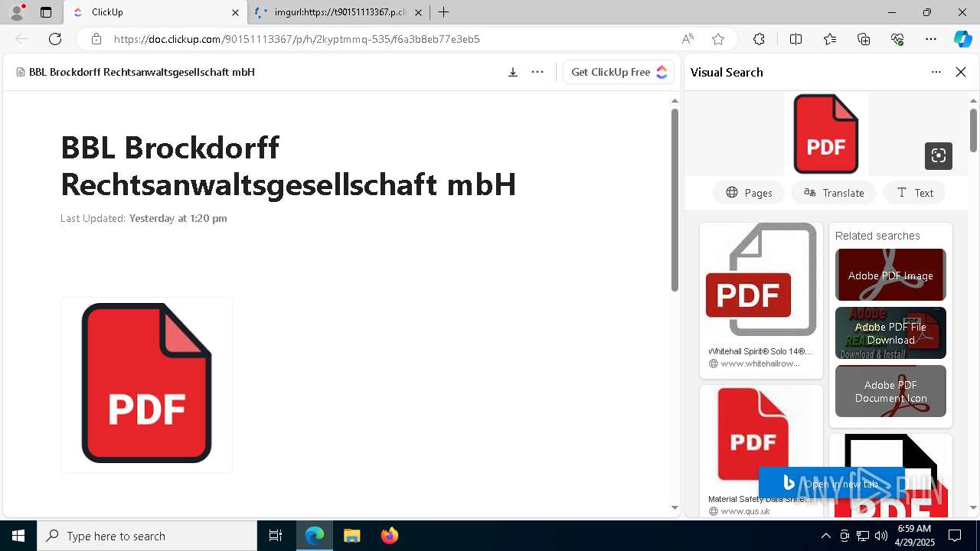980x551 pixels.
Task: Click the taskbar search box
Action: (147, 536)
